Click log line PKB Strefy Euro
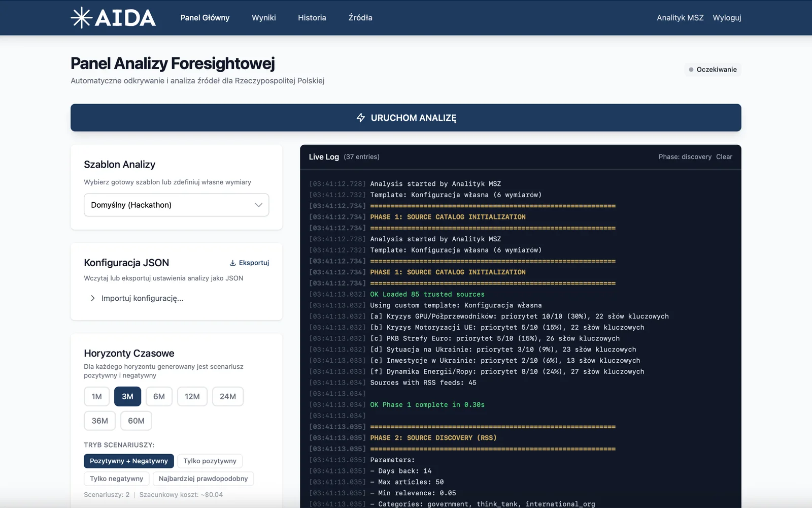Screen dimensions: 812x508 coord(495,339)
